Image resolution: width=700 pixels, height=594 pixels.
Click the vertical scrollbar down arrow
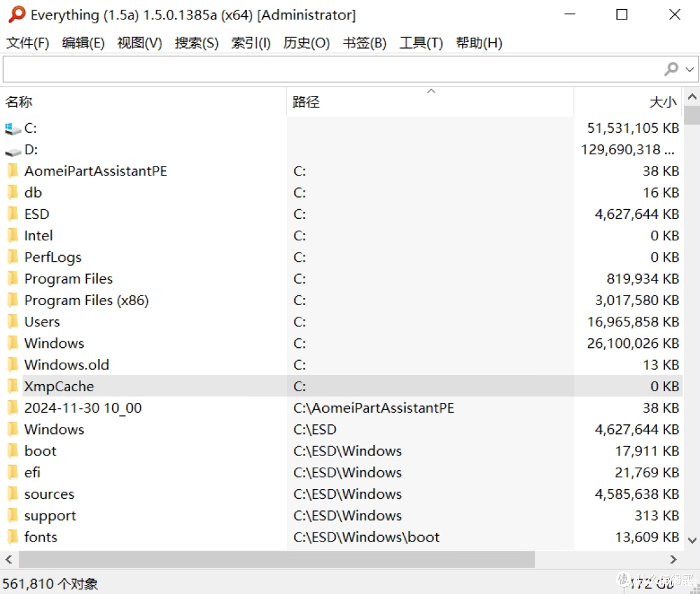pyautogui.click(x=692, y=540)
